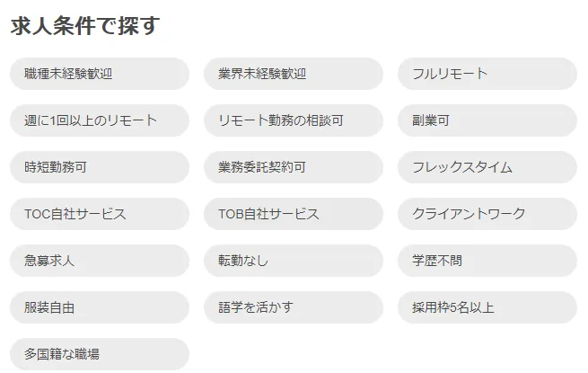Viewport: 588px width, 373px height.
Task: Choose the 副業可 condition
Action: [487, 120]
